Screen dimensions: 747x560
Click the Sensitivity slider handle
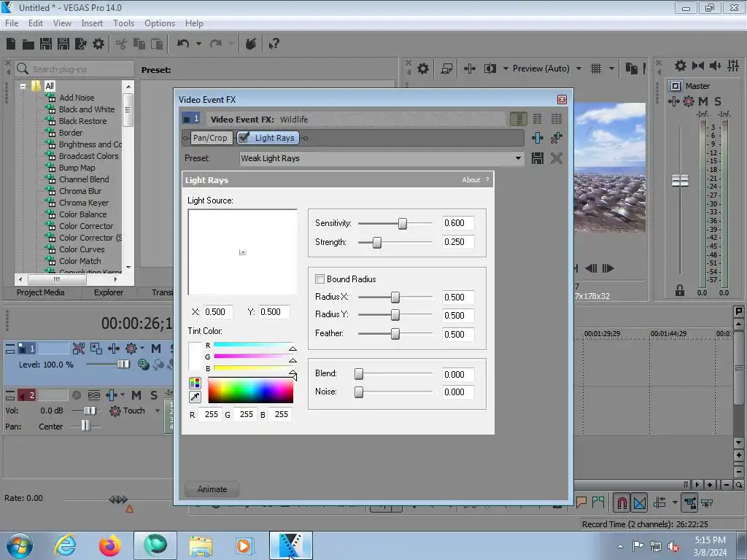[x=402, y=224]
